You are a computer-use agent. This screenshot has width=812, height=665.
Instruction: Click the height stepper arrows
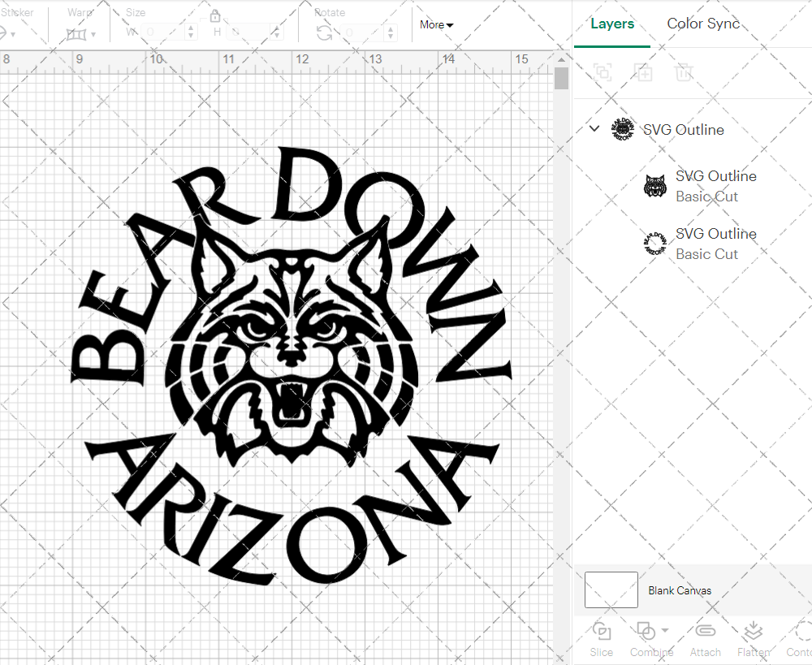[277, 32]
